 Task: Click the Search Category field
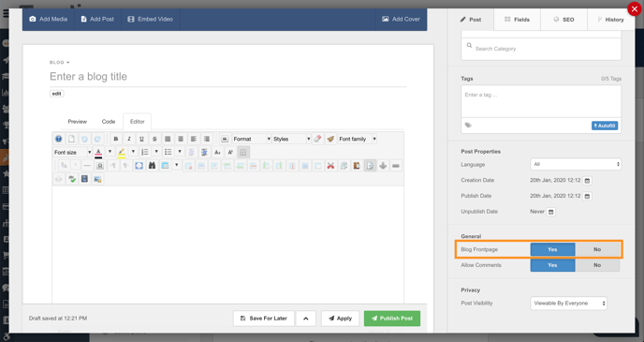[541, 49]
